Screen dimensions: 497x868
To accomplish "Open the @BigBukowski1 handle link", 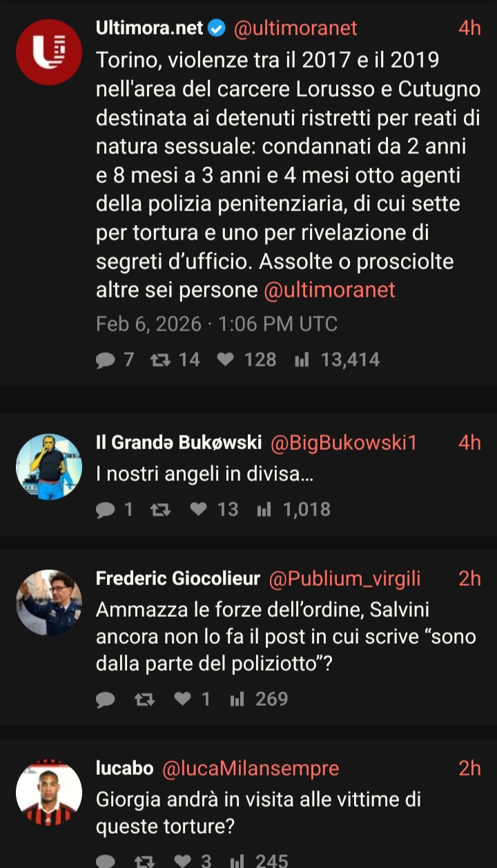I will (344, 442).
